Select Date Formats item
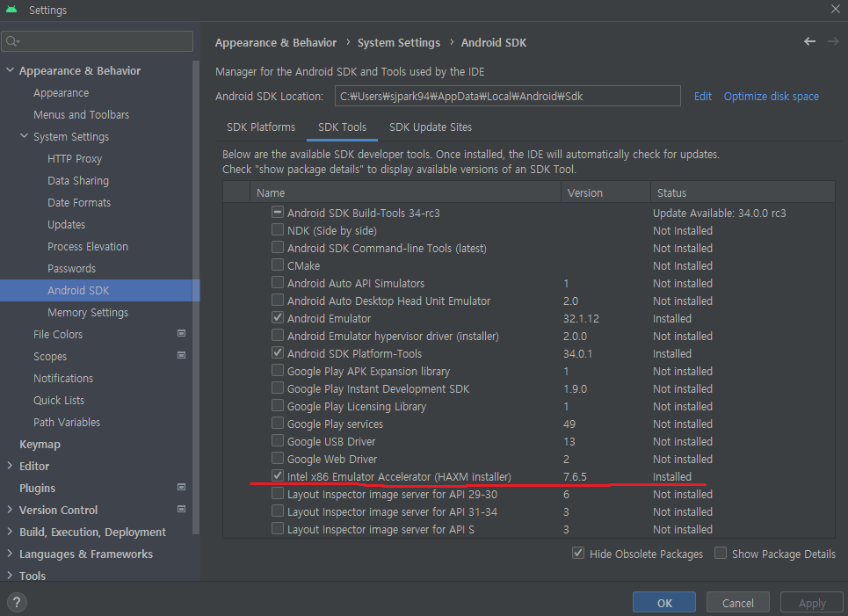This screenshot has height=616, width=848. pos(79,203)
